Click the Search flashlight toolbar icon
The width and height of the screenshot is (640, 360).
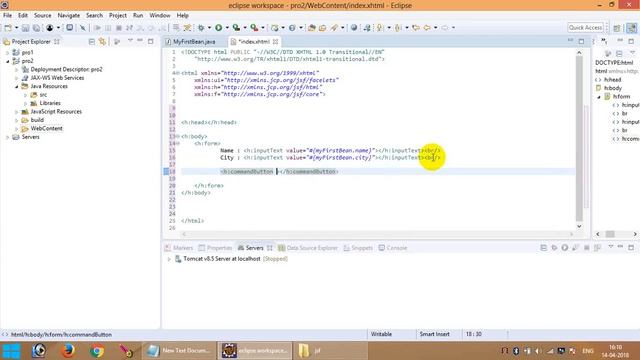click(334, 28)
